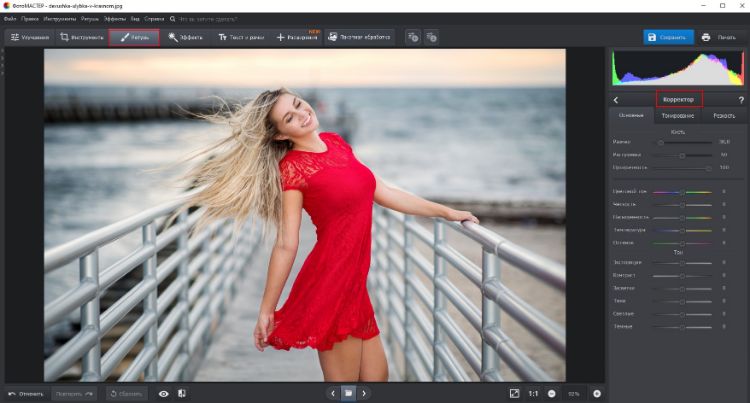Click the Печать (Print) button
Viewport: 750px width, 403px height.
click(x=720, y=37)
